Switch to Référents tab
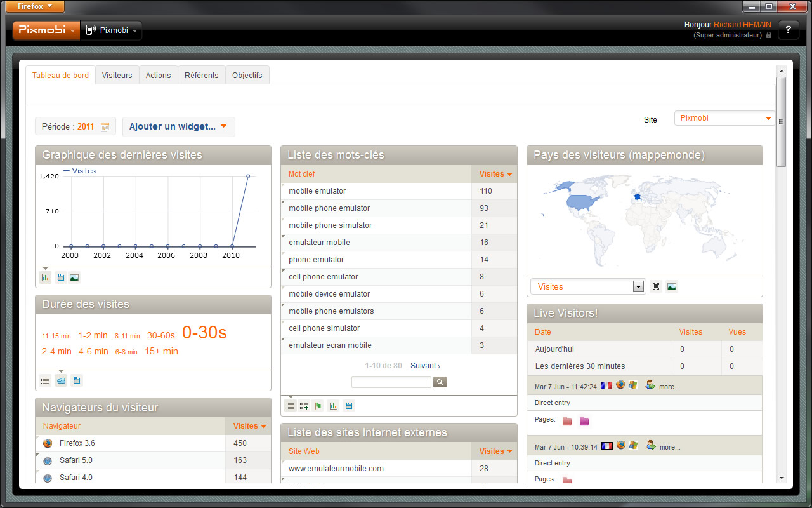812x508 pixels. (x=202, y=75)
